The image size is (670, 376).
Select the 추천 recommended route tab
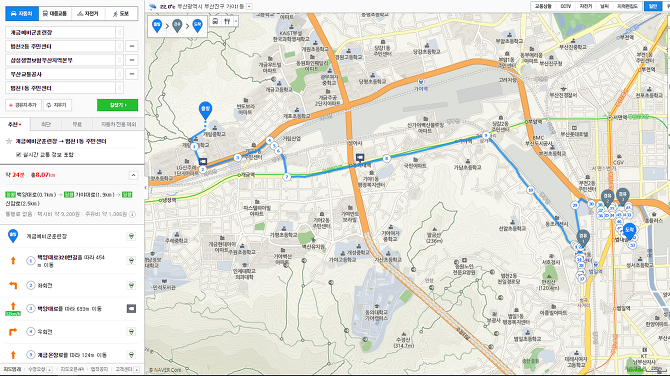click(15, 124)
